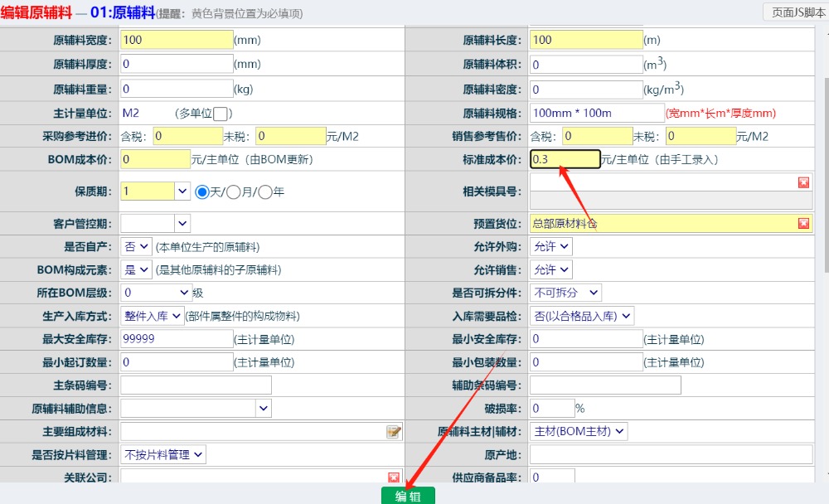Expand the 入库需要品检 dropdown

pos(583,316)
